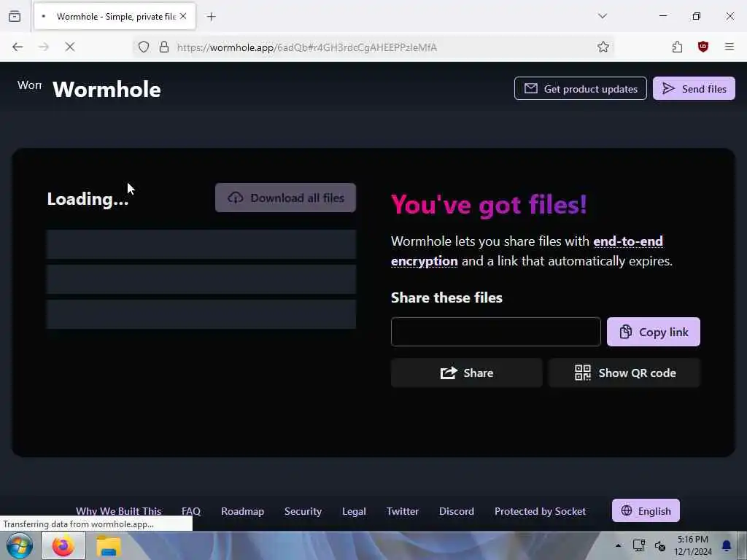Image resolution: width=747 pixels, height=560 pixels.
Task: Open Firefox hamburger application menu
Action: pos(729,47)
